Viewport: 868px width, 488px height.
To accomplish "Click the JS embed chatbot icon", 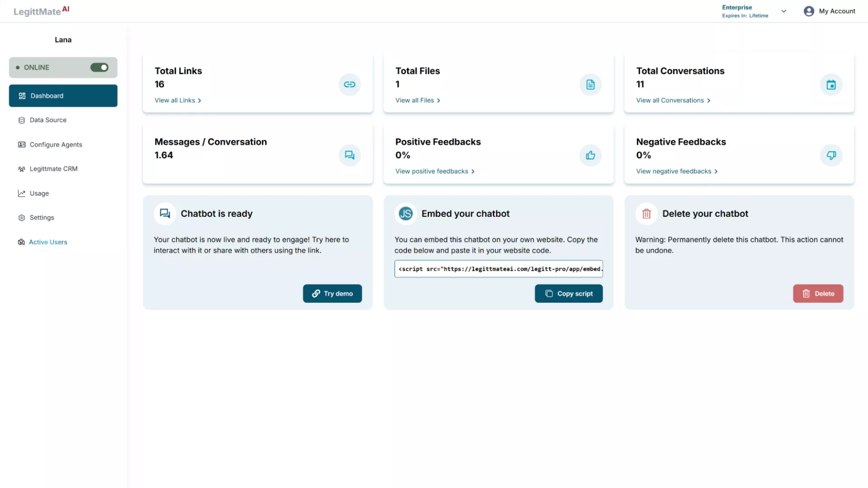I will click(x=406, y=214).
